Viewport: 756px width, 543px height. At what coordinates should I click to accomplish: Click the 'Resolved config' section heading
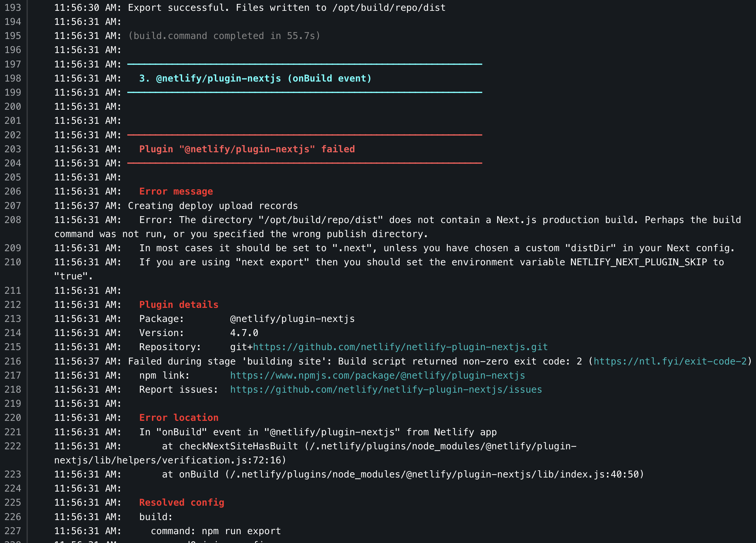click(x=182, y=503)
